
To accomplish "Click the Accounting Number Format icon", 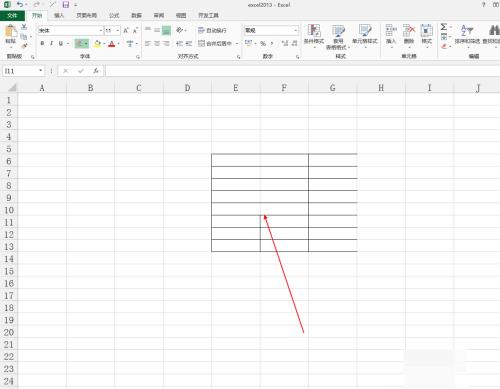I will pos(248,43).
